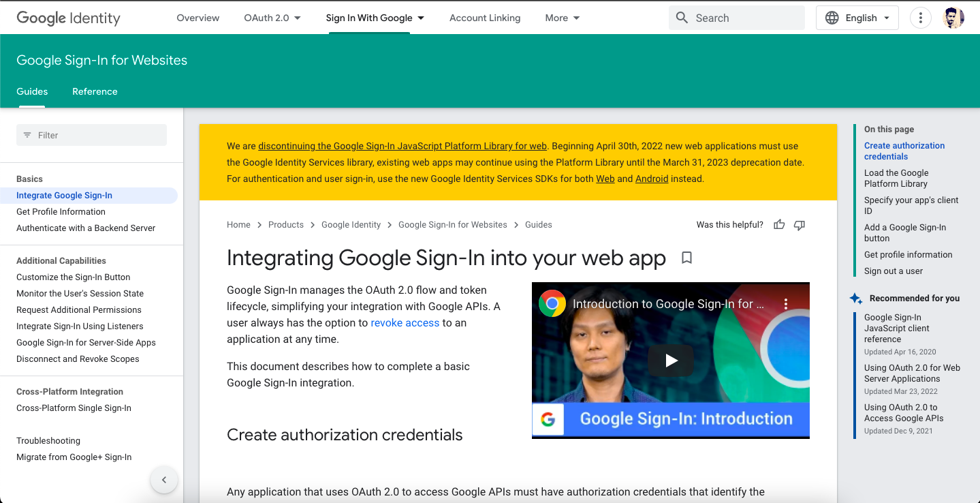Go to the Overview tab
This screenshot has height=503, width=980.
click(x=197, y=18)
